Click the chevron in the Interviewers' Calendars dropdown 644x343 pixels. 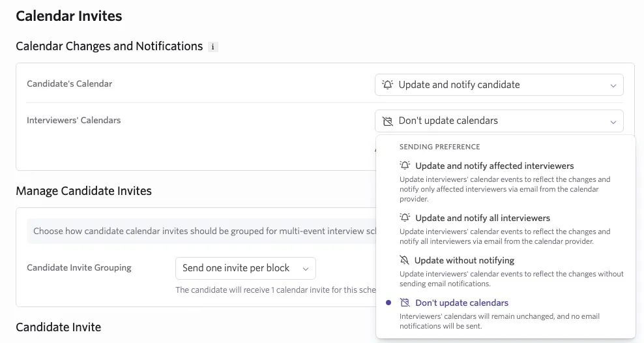pos(613,122)
